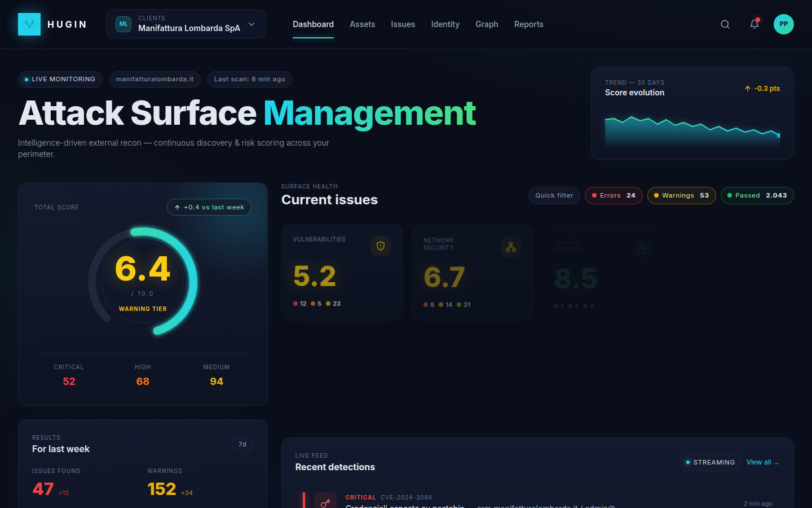Open the Assets tab
812x508 pixels.
[362, 24]
